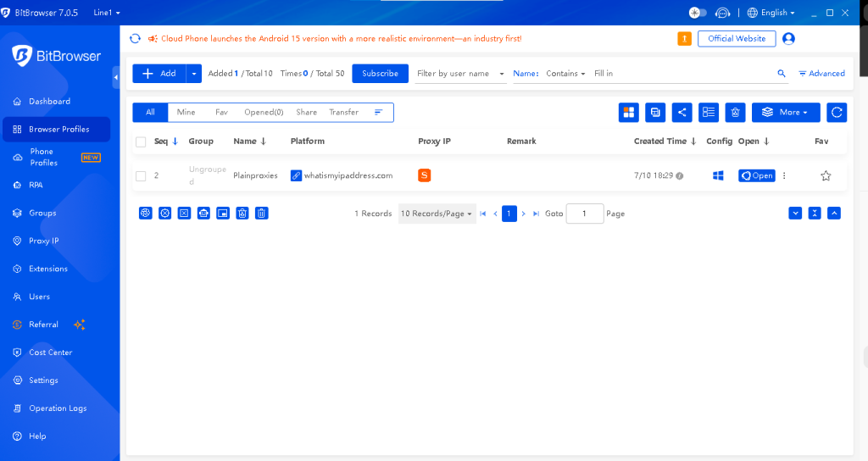The width and height of the screenshot is (868, 461).
Task: Select the All tab
Action: coord(150,113)
